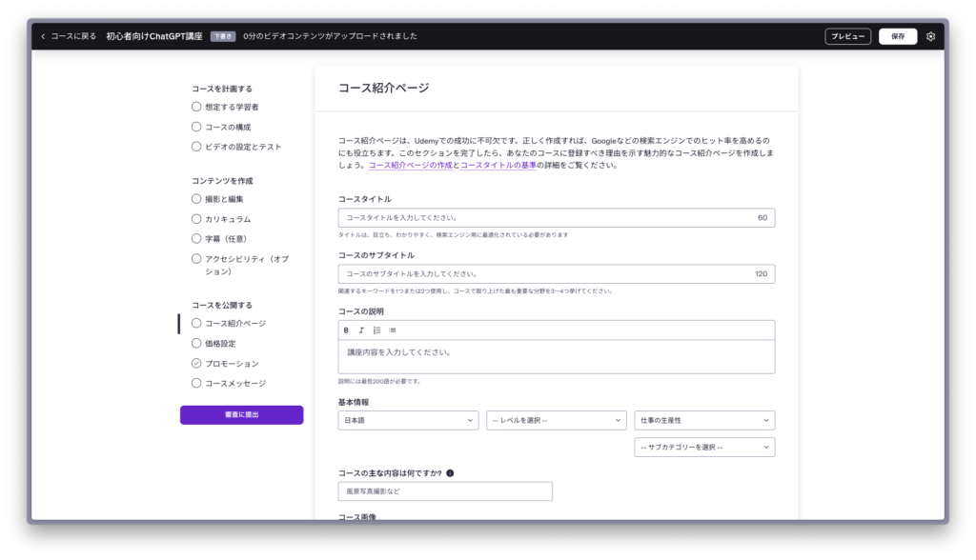Open the settings gear icon
The image size is (976, 560).
[x=931, y=36]
